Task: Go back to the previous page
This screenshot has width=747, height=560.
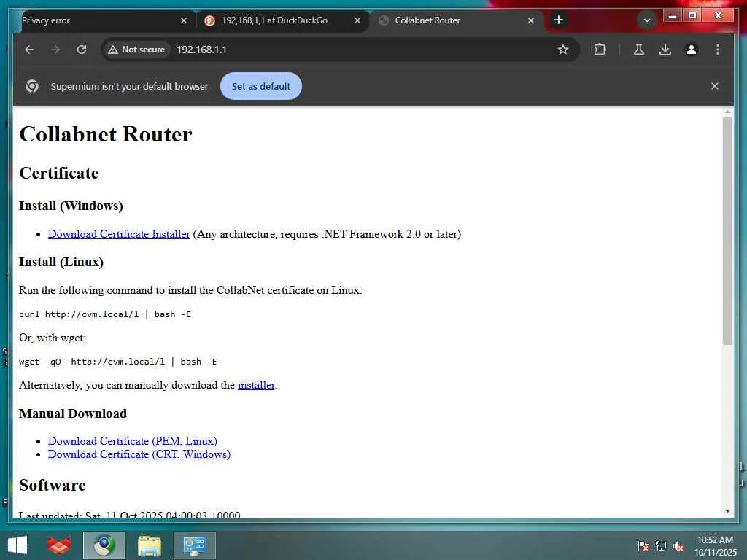Action: pos(29,50)
